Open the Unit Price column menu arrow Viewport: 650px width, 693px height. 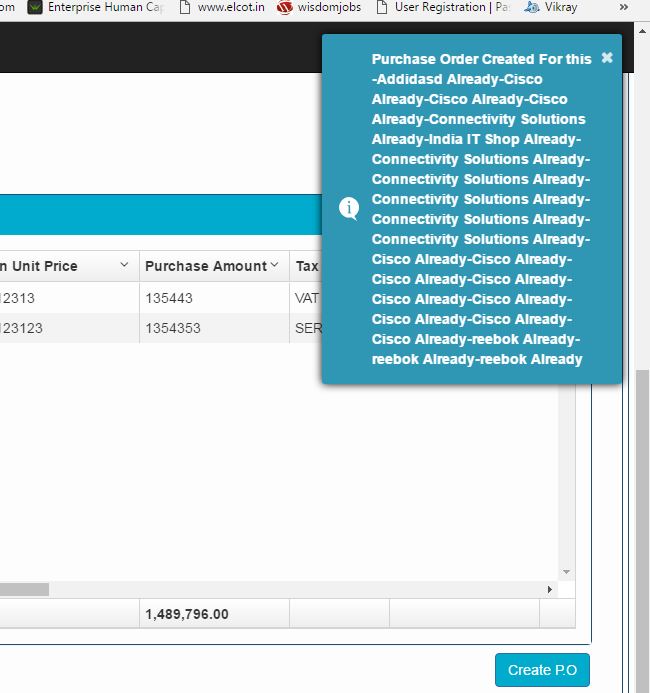point(124,266)
